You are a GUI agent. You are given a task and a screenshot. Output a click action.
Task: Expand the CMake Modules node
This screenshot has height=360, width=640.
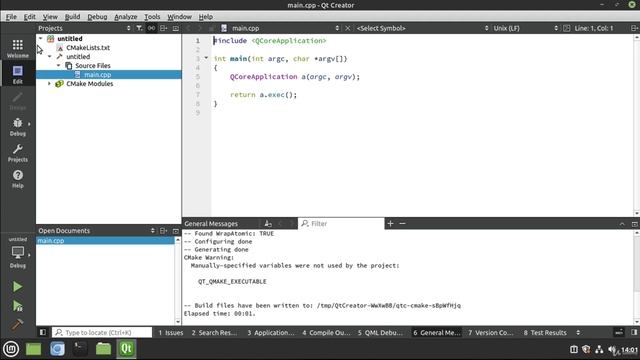pos(49,83)
